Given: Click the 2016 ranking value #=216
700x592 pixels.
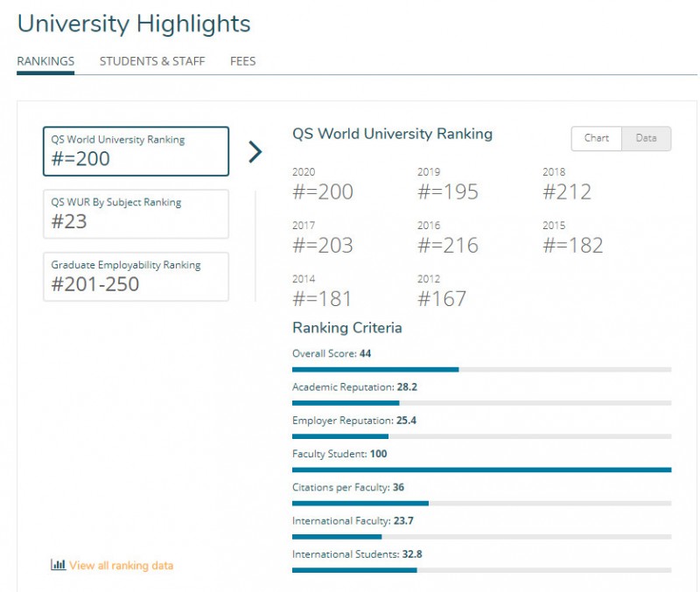Looking at the screenshot, I should 448,246.
